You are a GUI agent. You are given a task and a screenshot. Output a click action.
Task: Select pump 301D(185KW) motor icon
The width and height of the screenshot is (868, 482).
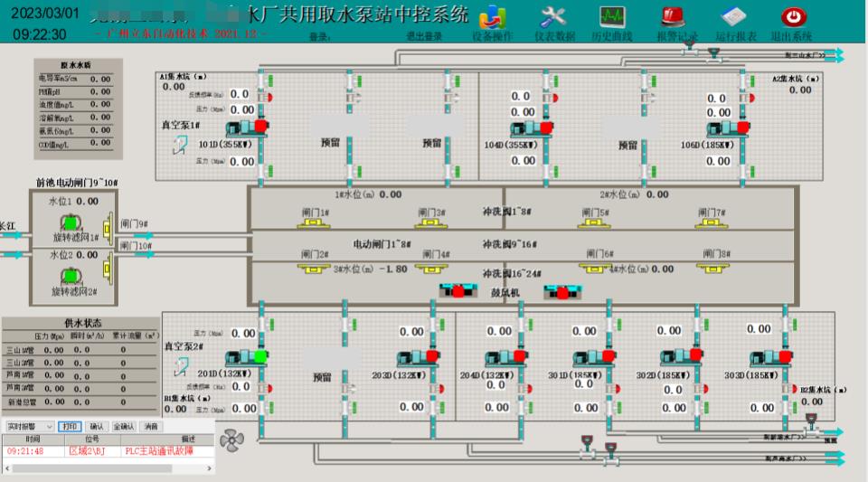tap(594, 357)
